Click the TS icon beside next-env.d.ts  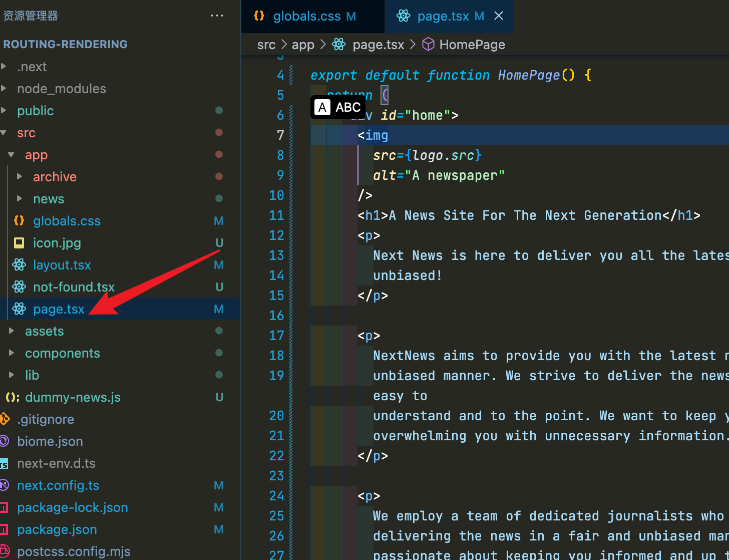(4, 464)
